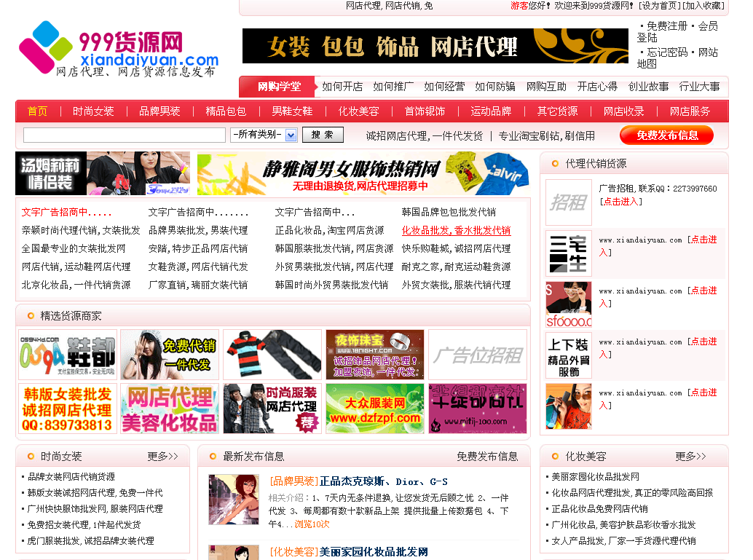The width and height of the screenshot is (753, 560).
Task: Open 更多>> in the 化妆美容 panel
Action: pos(690,457)
